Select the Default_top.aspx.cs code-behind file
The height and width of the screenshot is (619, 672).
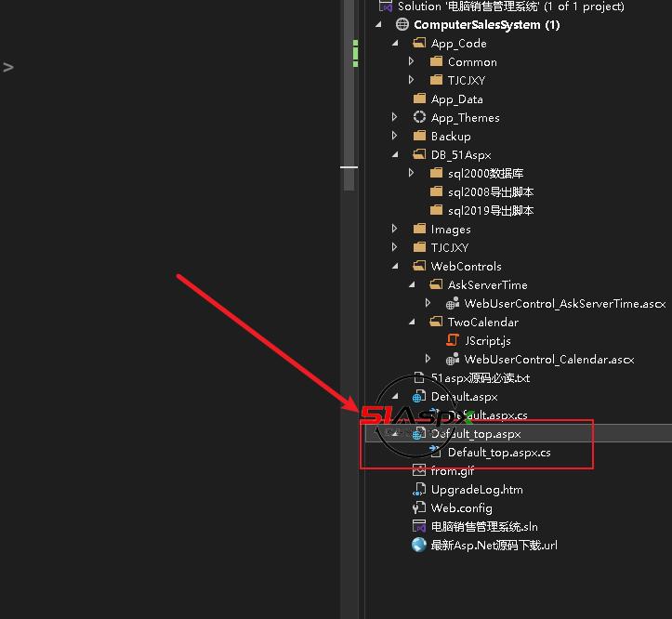[499, 453]
